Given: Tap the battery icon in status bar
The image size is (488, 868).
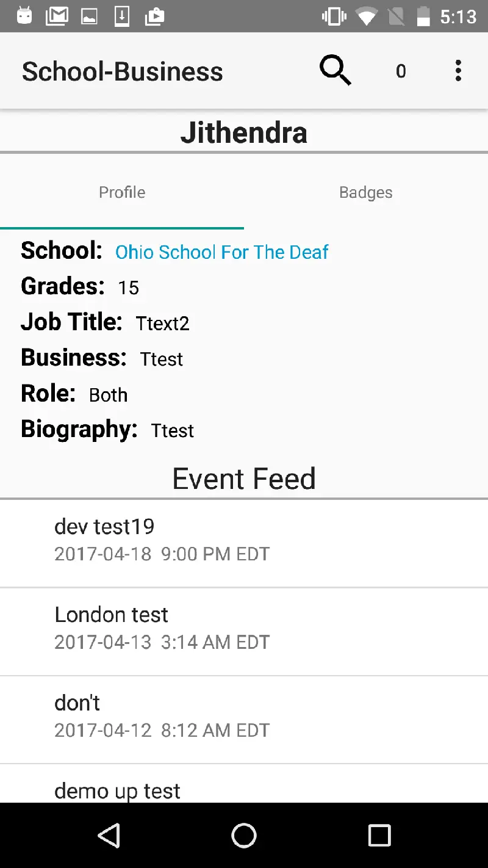Looking at the screenshot, I should click(x=423, y=16).
